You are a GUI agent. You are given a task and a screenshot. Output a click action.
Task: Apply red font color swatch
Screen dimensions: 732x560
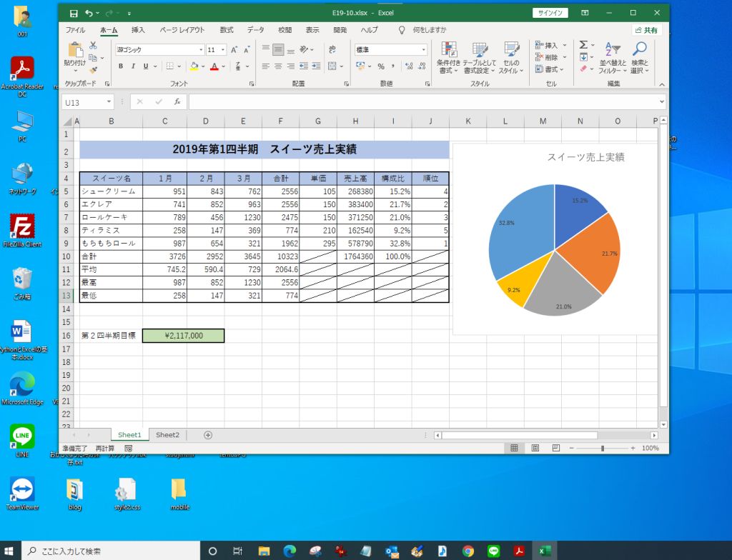point(214,66)
